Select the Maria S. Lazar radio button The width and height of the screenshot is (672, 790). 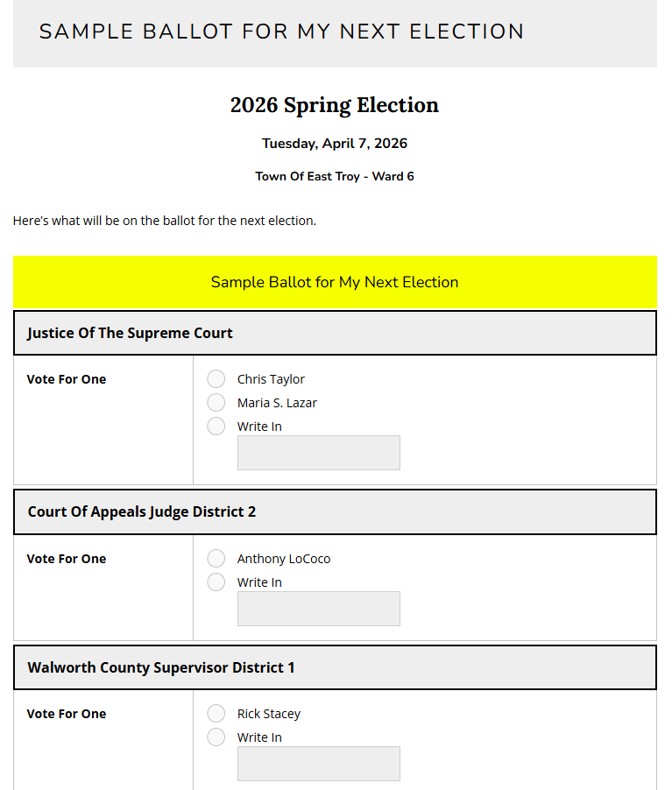pyautogui.click(x=216, y=403)
